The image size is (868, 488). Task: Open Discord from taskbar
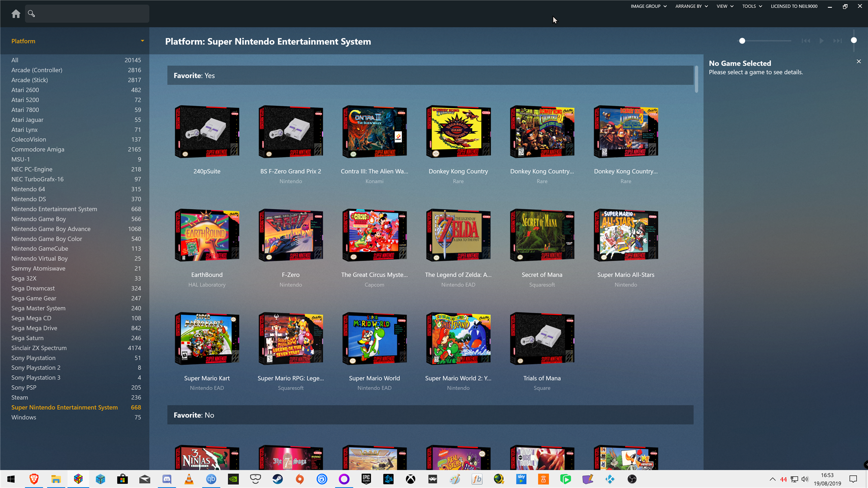click(167, 479)
